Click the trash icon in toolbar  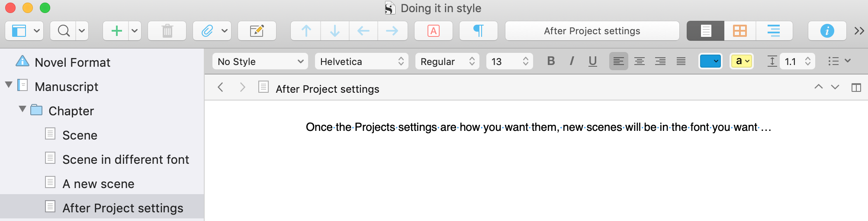pos(167,31)
